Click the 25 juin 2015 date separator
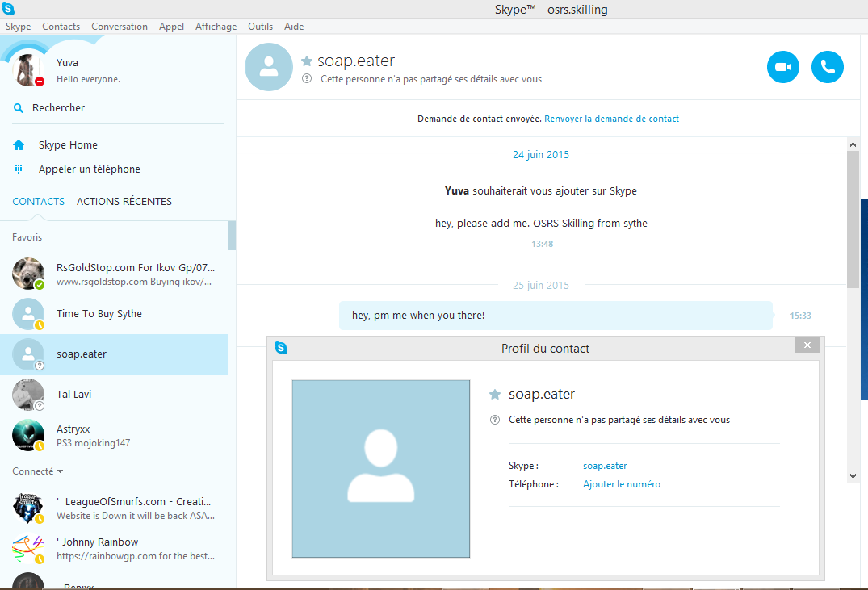Image resolution: width=868 pixels, height=590 pixels. pos(541,285)
